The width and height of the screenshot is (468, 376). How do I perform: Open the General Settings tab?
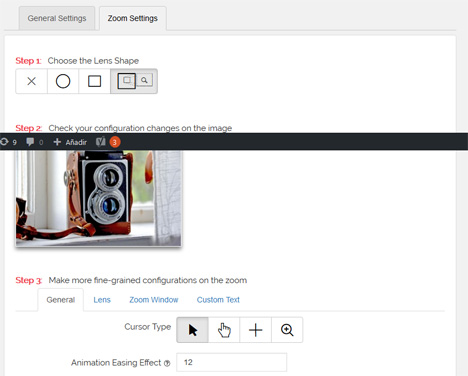57,18
